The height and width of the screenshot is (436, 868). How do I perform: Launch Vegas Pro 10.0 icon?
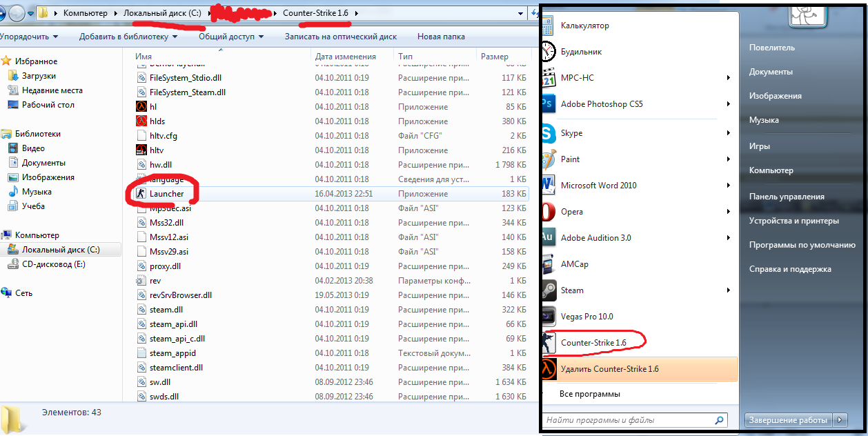tap(549, 317)
